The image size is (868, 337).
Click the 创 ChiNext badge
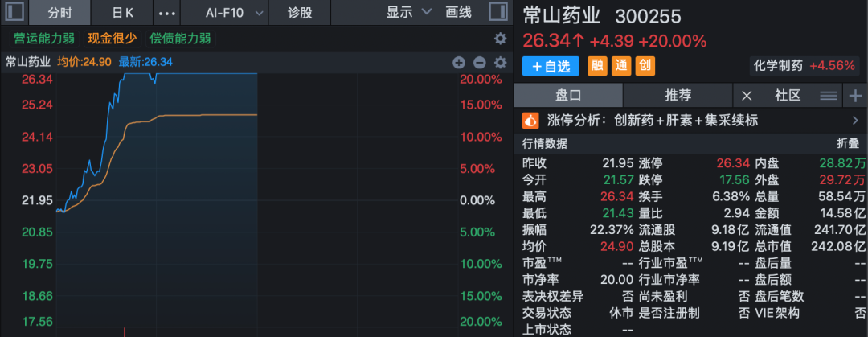(645, 67)
